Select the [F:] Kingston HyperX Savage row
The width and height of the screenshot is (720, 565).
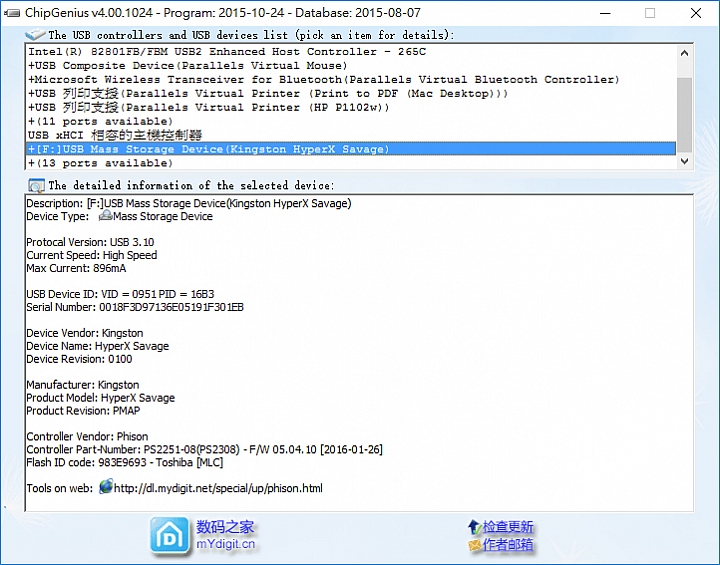point(351,149)
